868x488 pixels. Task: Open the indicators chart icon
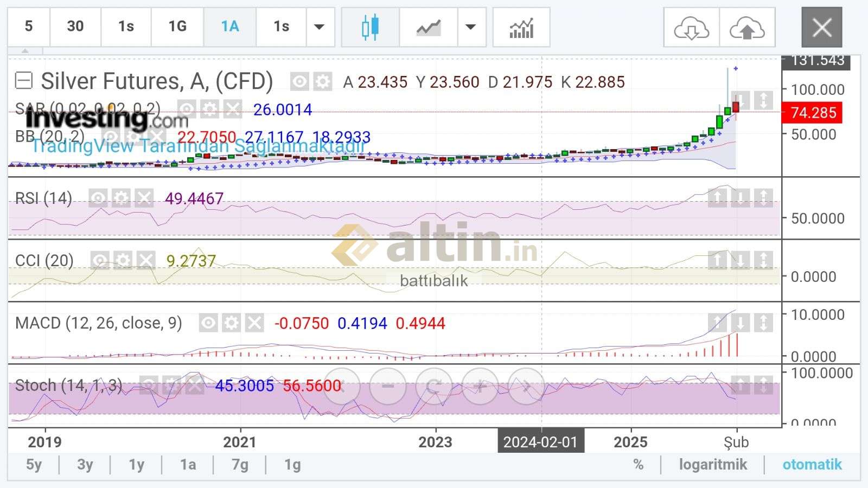[x=521, y=27]
